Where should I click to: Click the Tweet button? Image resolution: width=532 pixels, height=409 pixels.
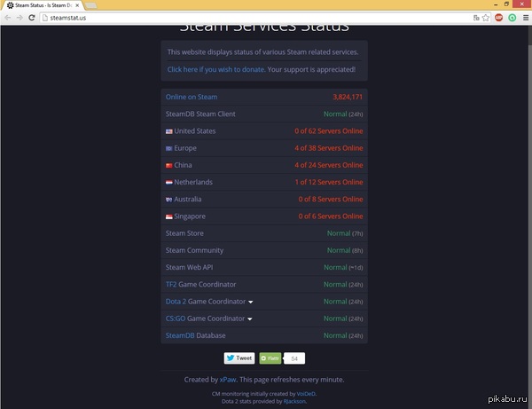pyautogui.click(x=239, y=358)
